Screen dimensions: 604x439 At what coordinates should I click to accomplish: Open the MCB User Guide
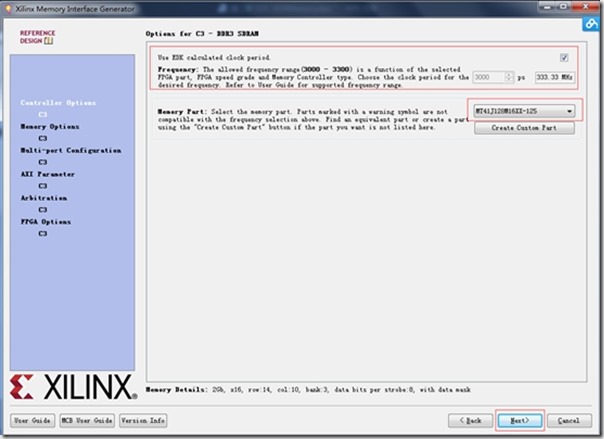(87, 421)
